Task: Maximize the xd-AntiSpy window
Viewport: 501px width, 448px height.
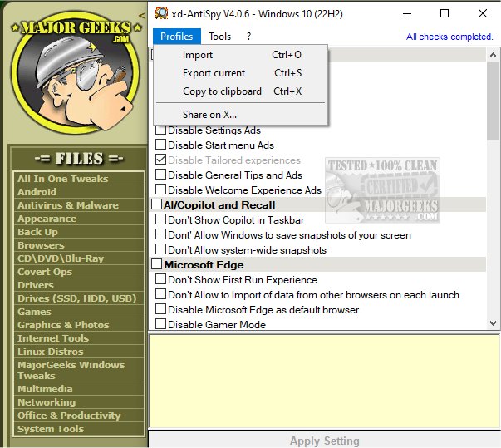Action: tap(445, 14)
